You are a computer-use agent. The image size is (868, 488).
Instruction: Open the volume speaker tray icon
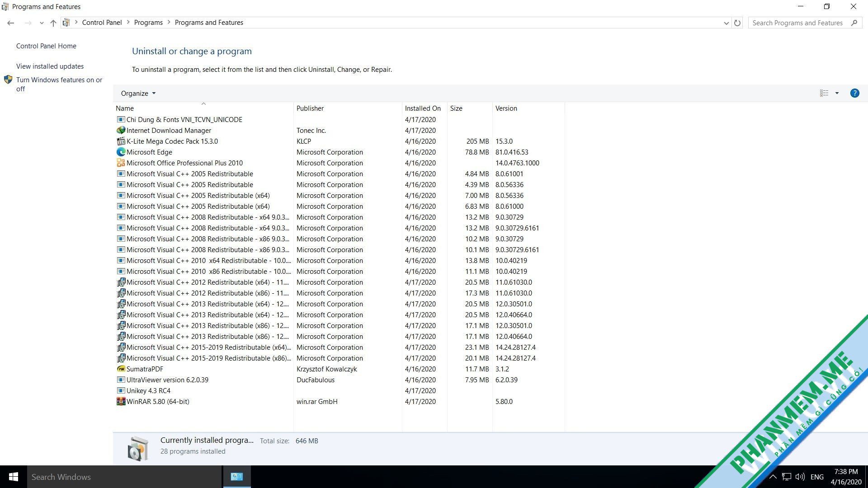click(x=800, y=477)
